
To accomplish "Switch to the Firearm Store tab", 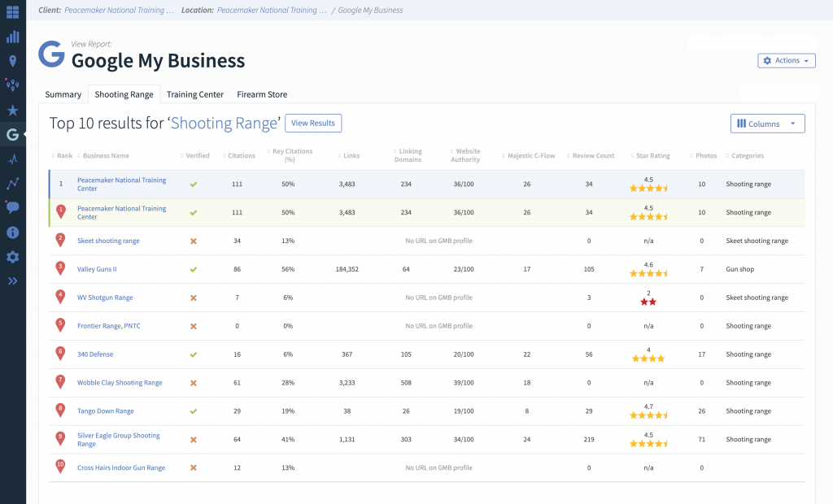I will (262, 94).
